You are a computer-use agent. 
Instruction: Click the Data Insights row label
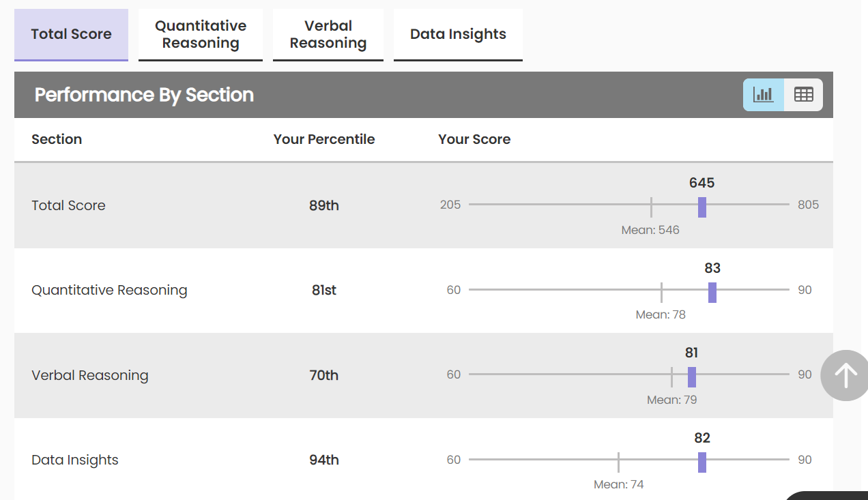tap(75, 460)
